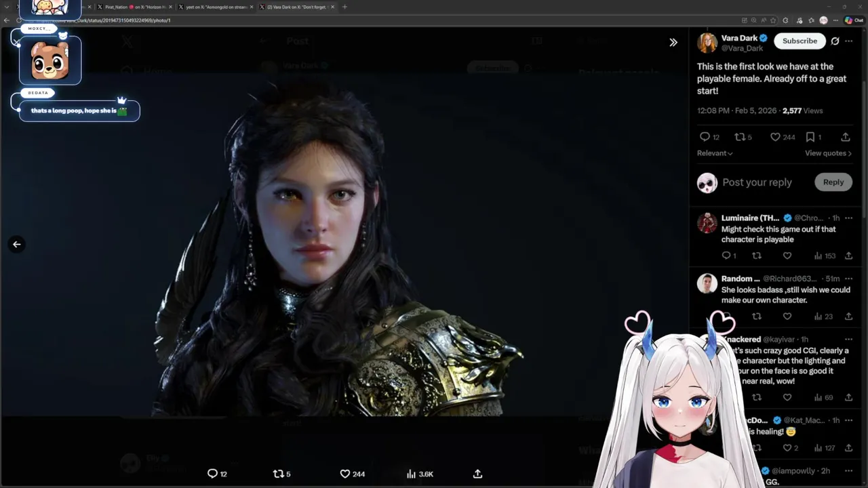868x488 pixels.
Task: Add page to favorites star icon
Action: click(x=773, y=20)
